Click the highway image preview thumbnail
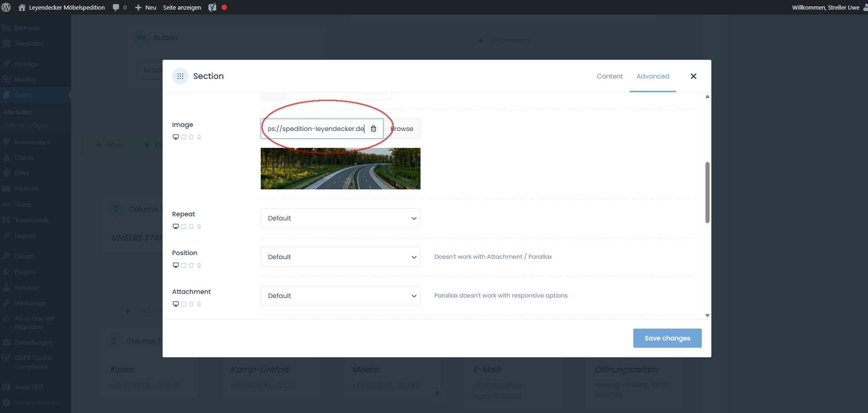The image size is (868, 413). [x=340, y=168]
